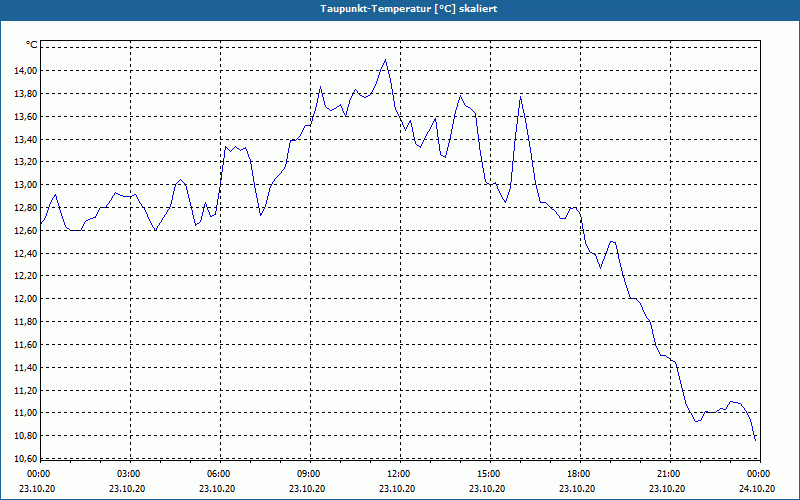Click the "23.10.20" date beneath "03:00"

[127, 488]
